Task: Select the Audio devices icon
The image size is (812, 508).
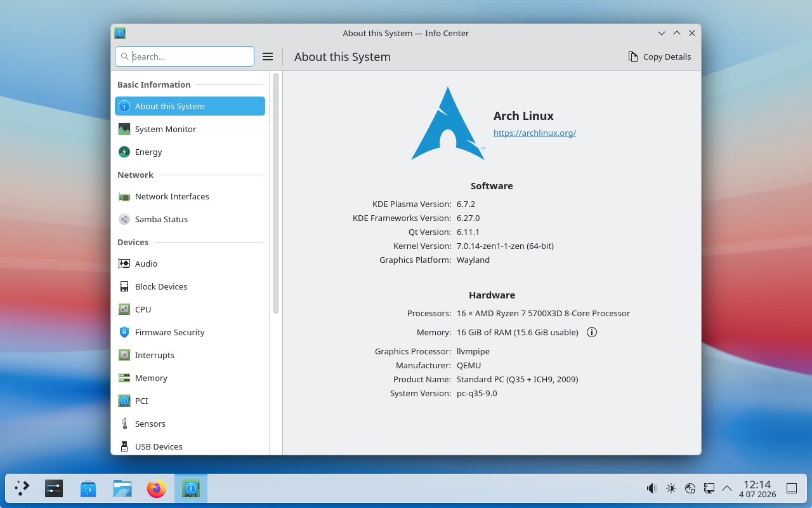Action: coord(124,264)
